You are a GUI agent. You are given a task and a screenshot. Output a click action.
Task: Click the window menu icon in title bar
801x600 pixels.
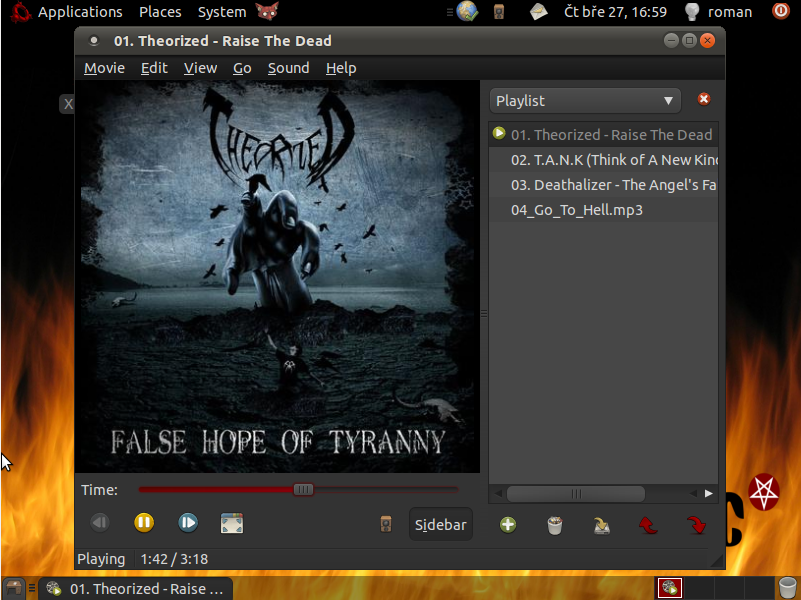point(94,41)
